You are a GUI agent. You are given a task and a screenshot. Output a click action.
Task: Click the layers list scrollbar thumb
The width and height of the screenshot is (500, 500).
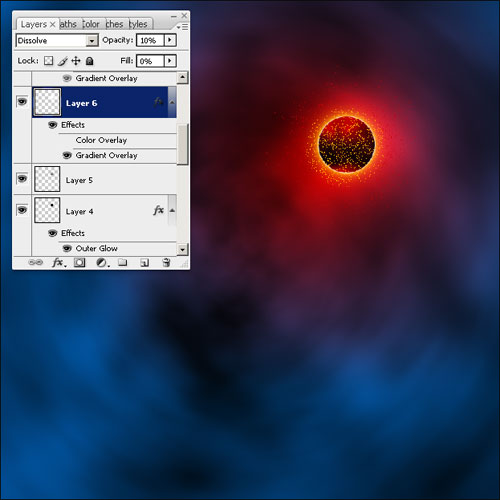183,144
